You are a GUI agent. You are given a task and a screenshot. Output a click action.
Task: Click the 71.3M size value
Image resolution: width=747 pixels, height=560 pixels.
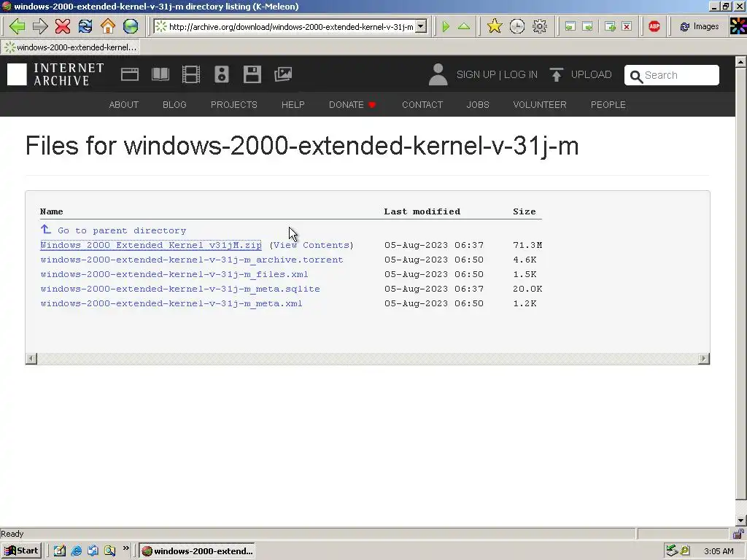(x=527, y=245)
